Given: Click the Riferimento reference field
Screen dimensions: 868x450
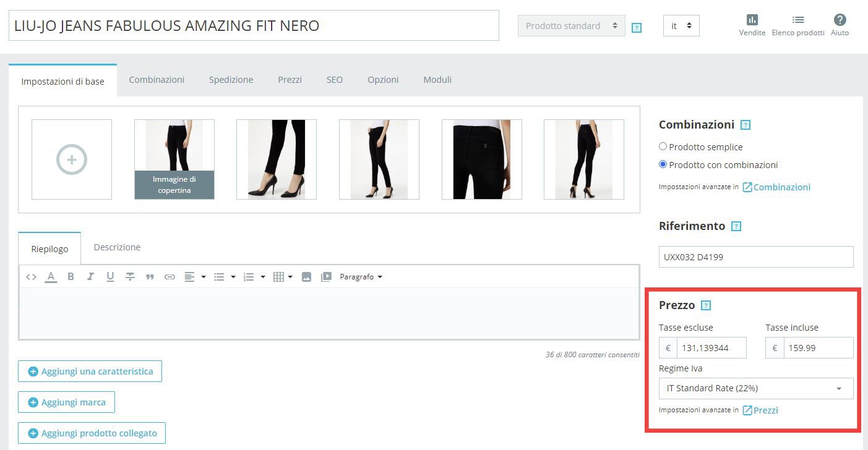Looking at the screenshot, I should coord(756,257).
